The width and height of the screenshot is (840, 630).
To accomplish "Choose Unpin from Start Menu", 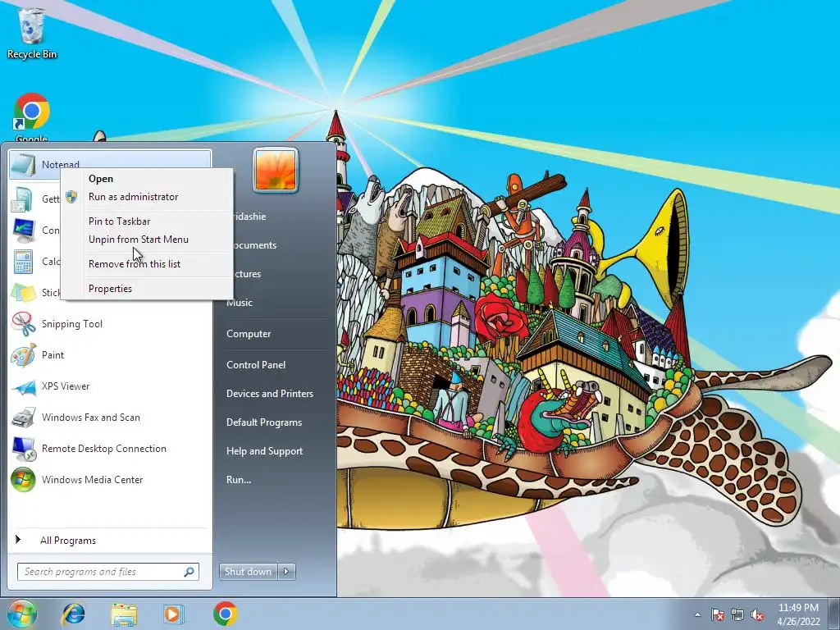I will [138, 240].
